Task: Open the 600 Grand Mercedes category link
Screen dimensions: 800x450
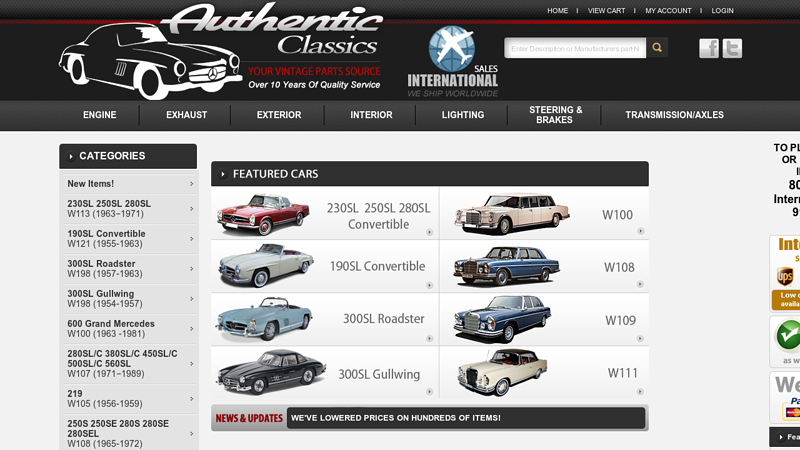Action: [x=111, y=329]
